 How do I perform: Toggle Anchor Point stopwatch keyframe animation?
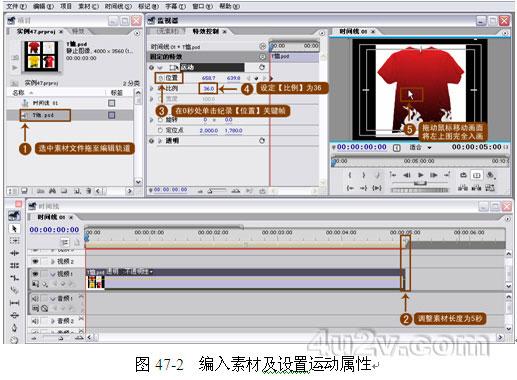point(161,130)
